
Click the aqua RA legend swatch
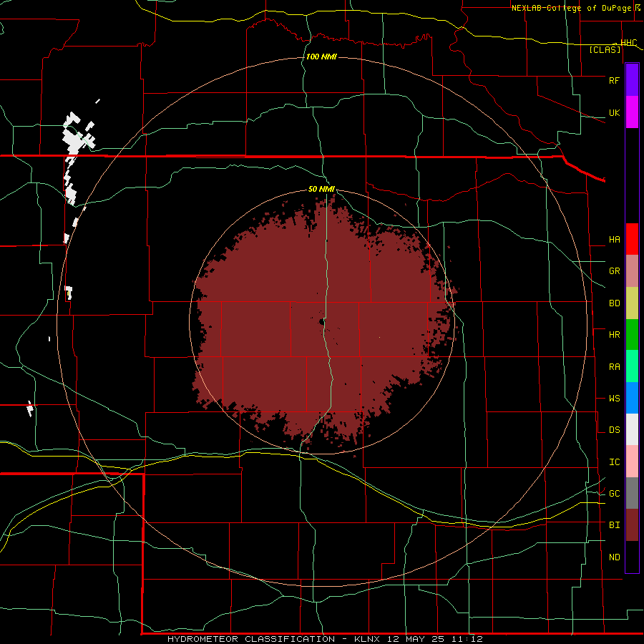(632, 366)
